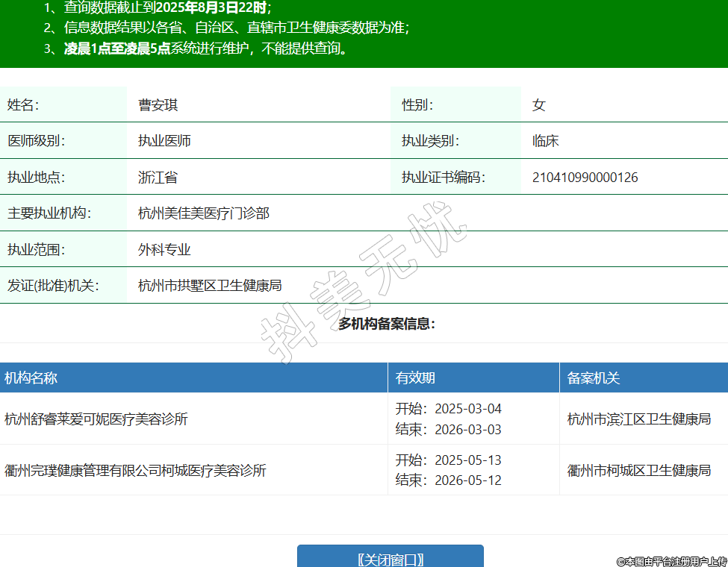Select the 衢州完璞健康管理有限公司柯城医疗美容诊所 row name

click(135, 470)
